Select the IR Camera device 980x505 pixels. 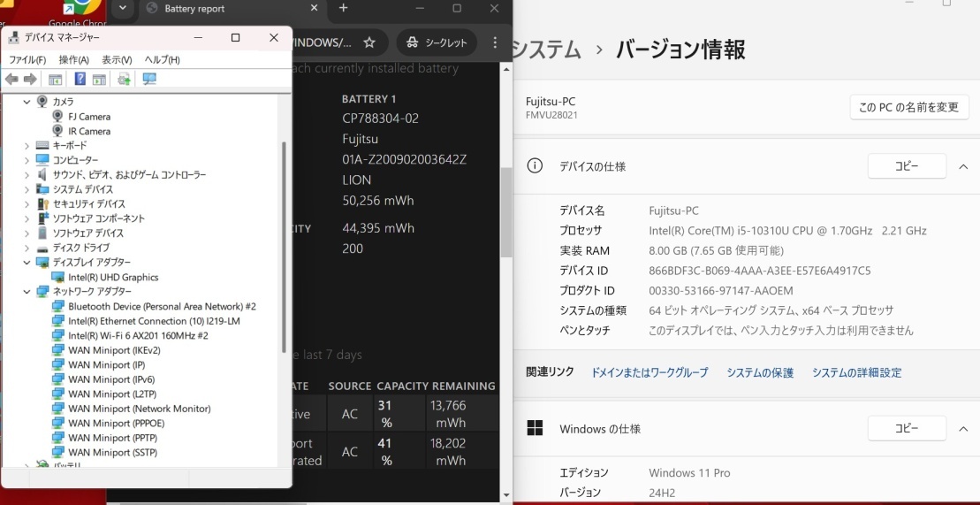coord(89,131)
